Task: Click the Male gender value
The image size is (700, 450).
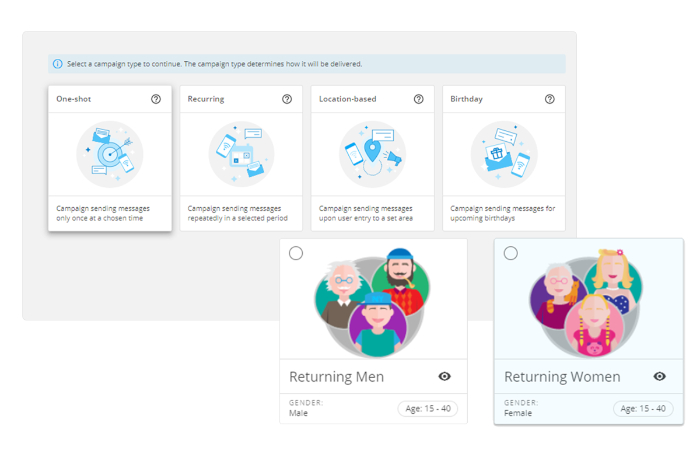Action: click(x=298, y=413)
